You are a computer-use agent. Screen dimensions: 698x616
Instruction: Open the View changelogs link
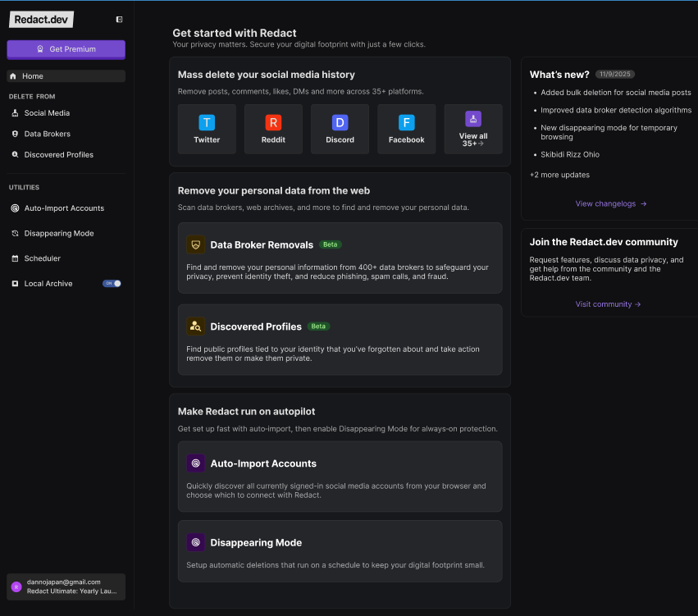pos(611,204)
